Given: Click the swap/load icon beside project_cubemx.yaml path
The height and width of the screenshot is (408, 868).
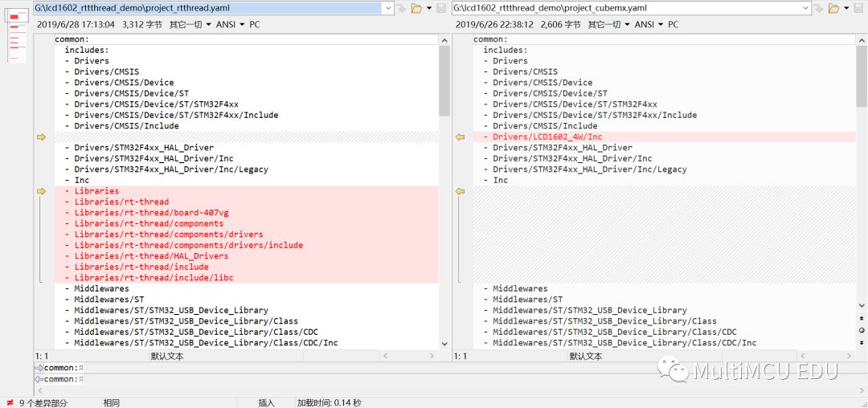Looking at the screenshot, I should pyautogui.click(x=821, y=8).
